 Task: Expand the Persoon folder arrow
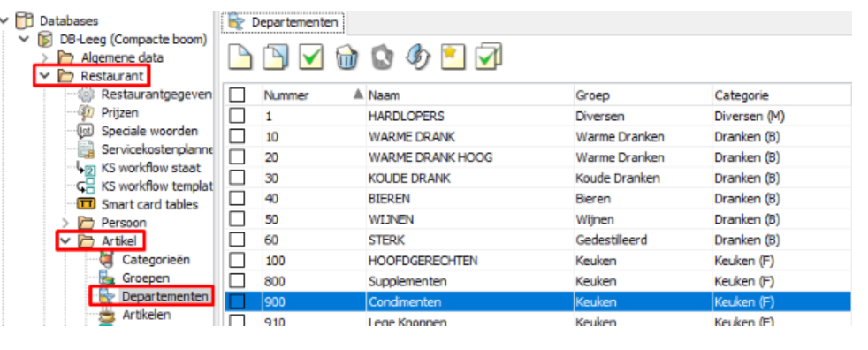66,223
